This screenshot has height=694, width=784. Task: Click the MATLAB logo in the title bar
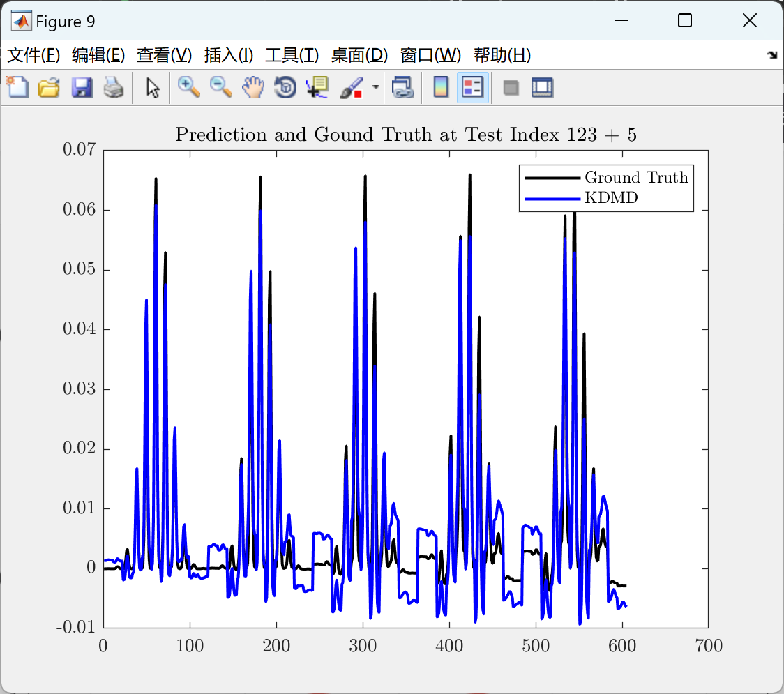[21, 21]
